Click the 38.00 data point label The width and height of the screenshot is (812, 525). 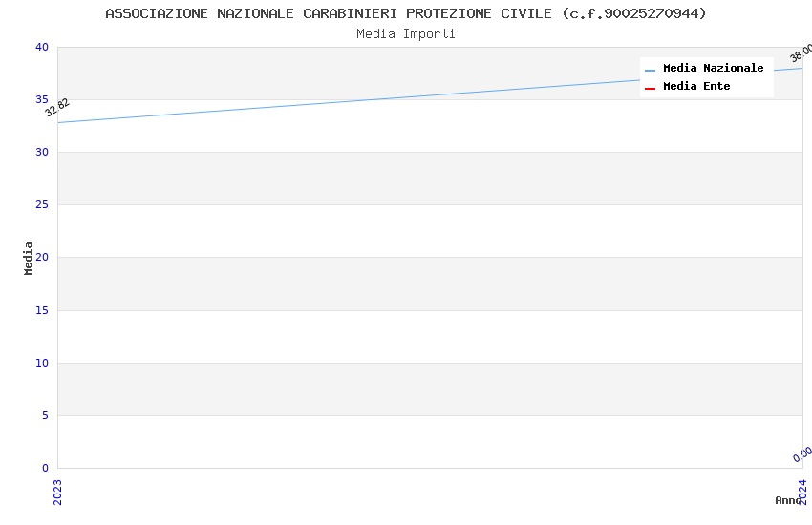tap(801, 53)
